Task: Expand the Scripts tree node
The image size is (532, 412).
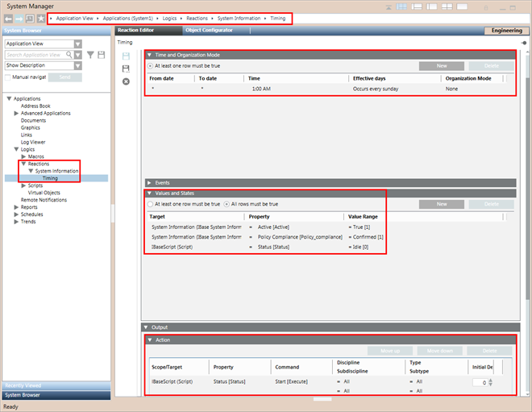Action: (x=23, y=185)
